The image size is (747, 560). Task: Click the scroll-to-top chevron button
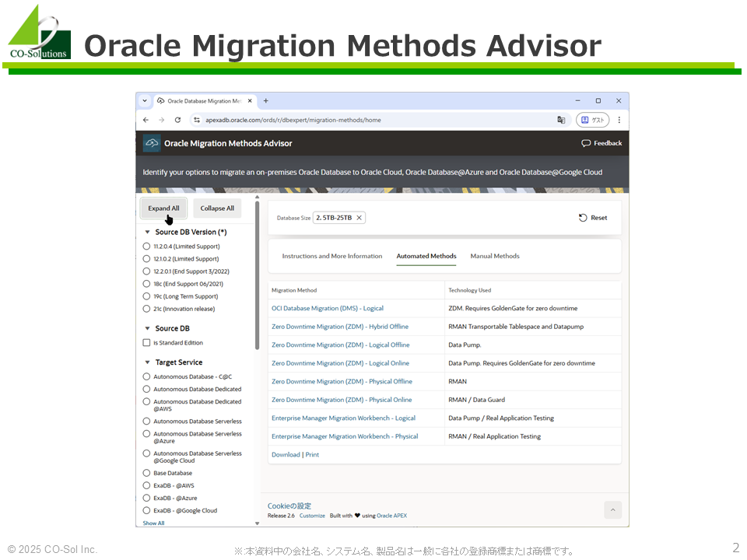coord(613,509)
